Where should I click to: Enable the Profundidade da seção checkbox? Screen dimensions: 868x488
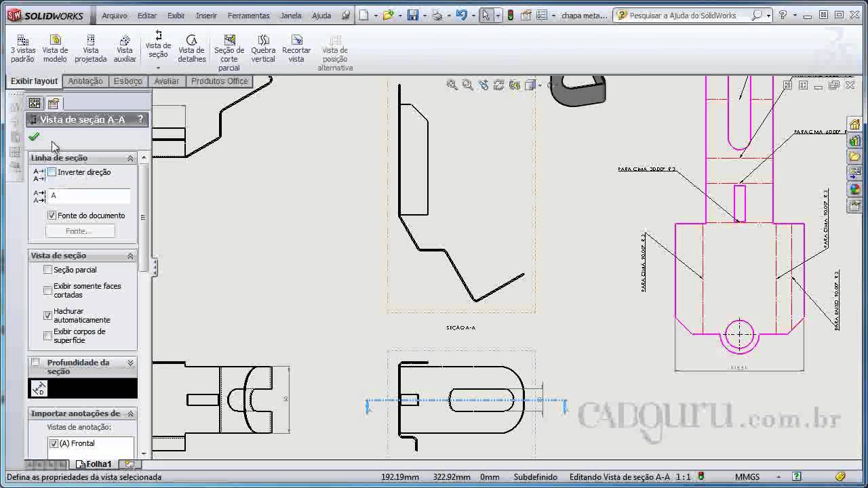pos(35,363)
